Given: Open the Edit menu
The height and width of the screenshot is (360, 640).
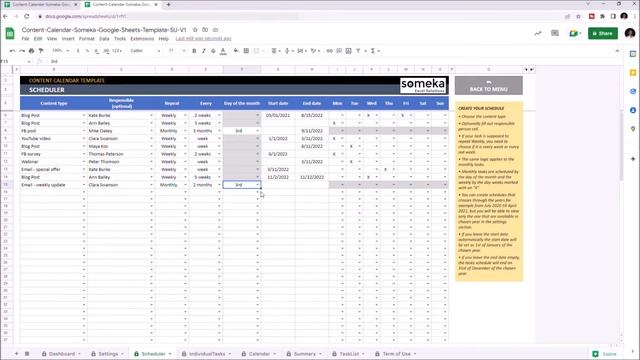Looking at the screenshot, I should [x=38, y=39].
